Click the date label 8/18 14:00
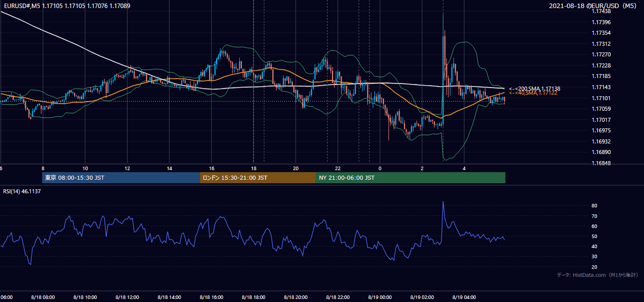Screen dimensions: 644x302 169,297
